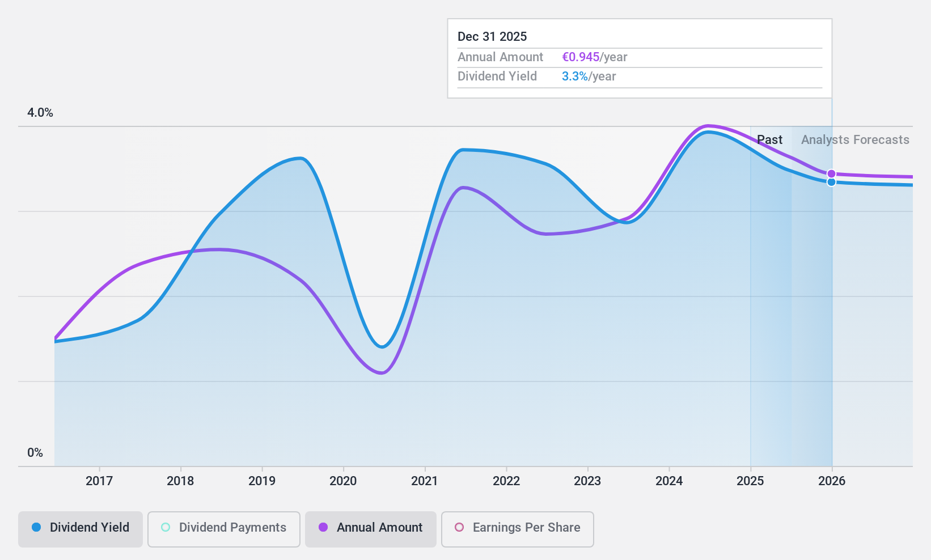The height and width of the screenshot is (560, 931).
Task: Click the 0% y-axis label
Action: coord(35,453)
